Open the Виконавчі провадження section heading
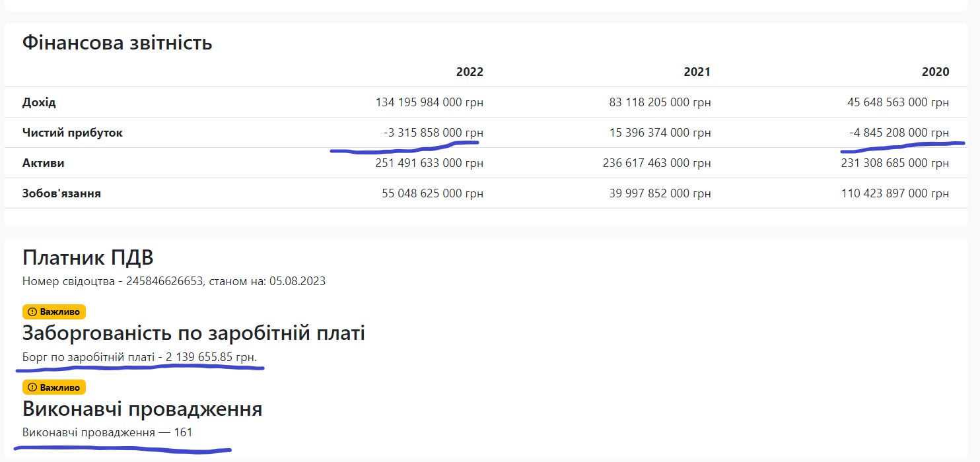Screen dimensions: 980x462 [142, 409]
